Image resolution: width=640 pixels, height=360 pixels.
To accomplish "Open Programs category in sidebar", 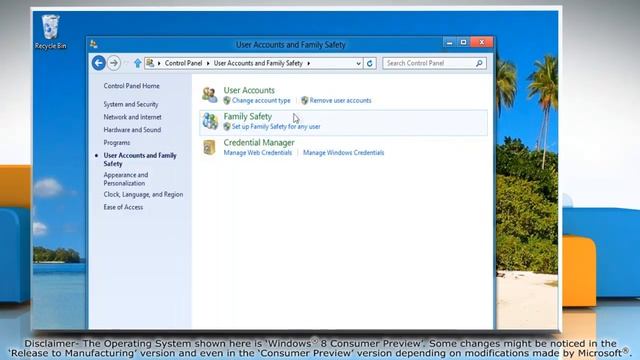I will (117, 143).
